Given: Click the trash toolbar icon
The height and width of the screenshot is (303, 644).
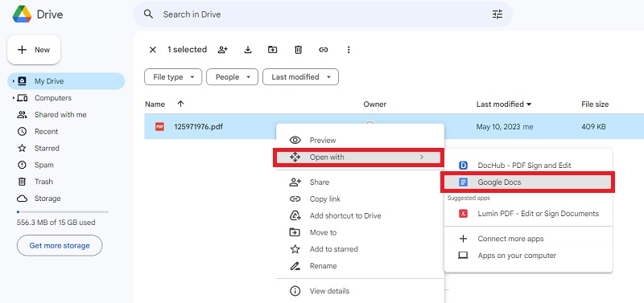Looking at the screenshot, I should [298, 50].
